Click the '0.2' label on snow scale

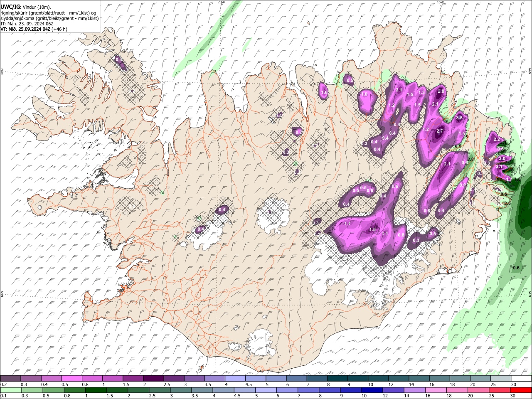(3, 384)
